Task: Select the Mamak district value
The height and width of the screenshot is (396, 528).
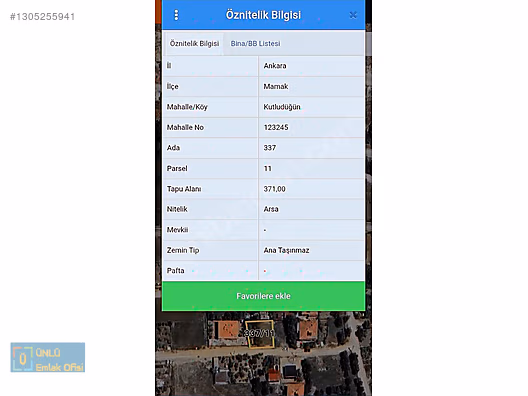Action: [276, 87]
